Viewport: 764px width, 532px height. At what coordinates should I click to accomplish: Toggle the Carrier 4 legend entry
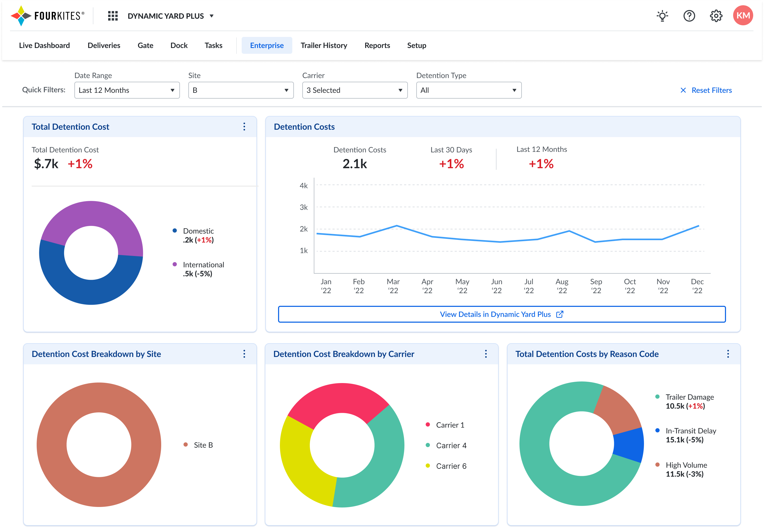(451, 446)
